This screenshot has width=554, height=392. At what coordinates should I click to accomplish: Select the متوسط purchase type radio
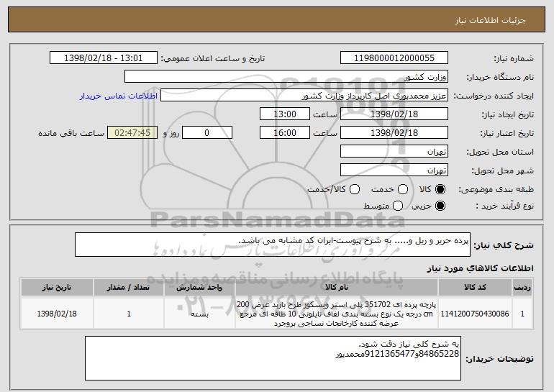398,206
